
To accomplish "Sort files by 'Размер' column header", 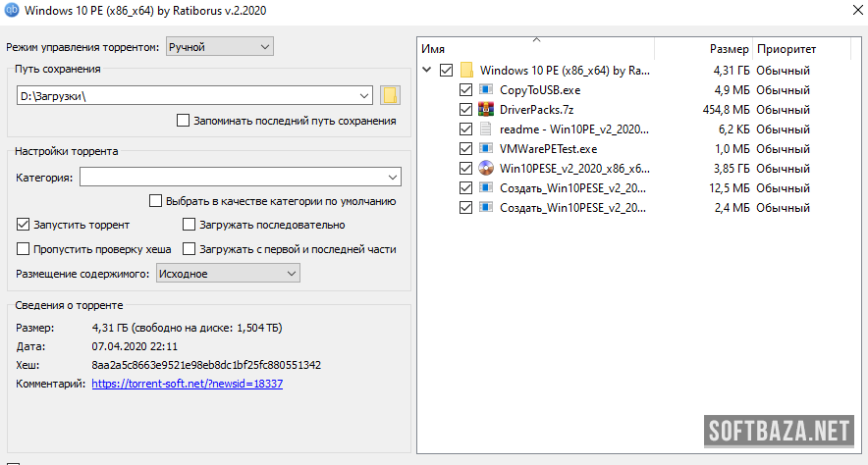I will click(729, 49).
